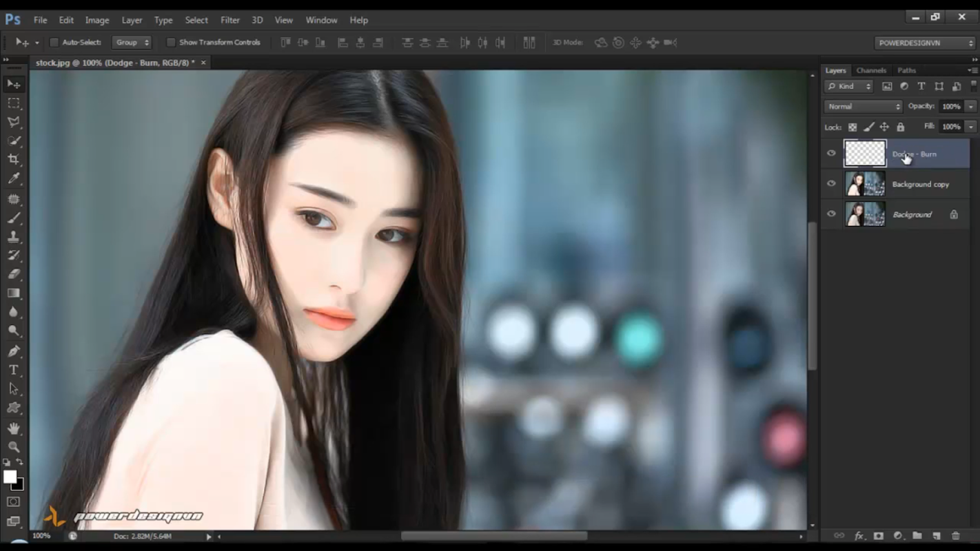The height and width of the screenshot is (551, 980).
Task: Switch to the Channels tab
Action: pos(871,70)
